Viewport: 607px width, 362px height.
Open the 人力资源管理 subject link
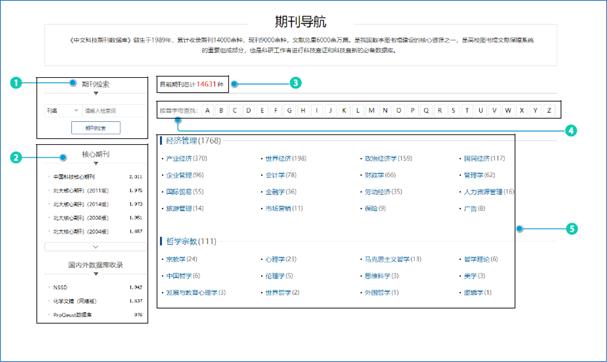pyautogui.click(x=489, y=192)
